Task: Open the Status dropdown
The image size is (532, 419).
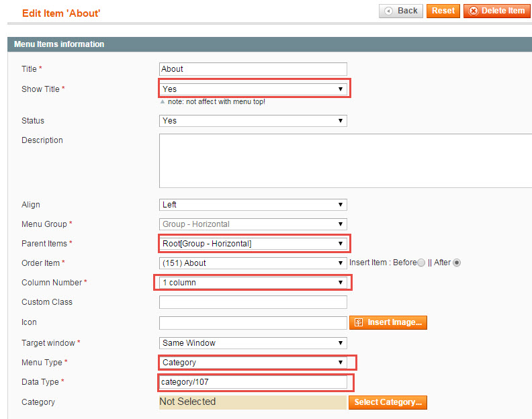Action: point(253,121)
